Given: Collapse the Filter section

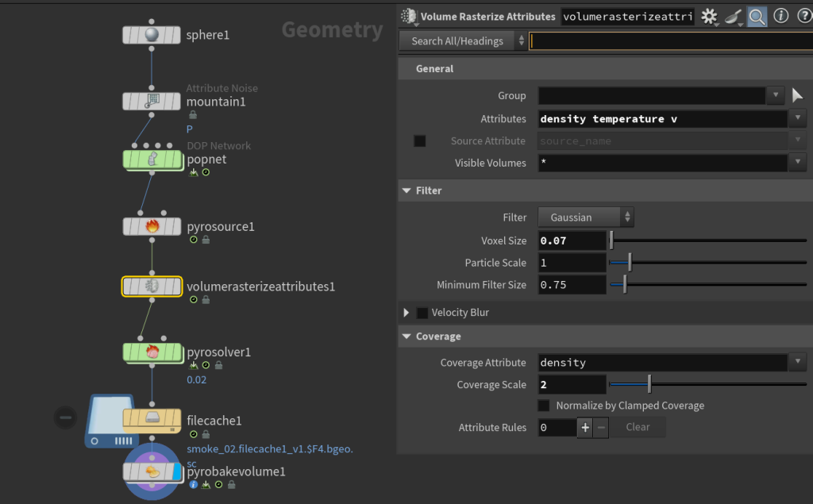Looking at the screenshot, I should (x=406, y=190).
